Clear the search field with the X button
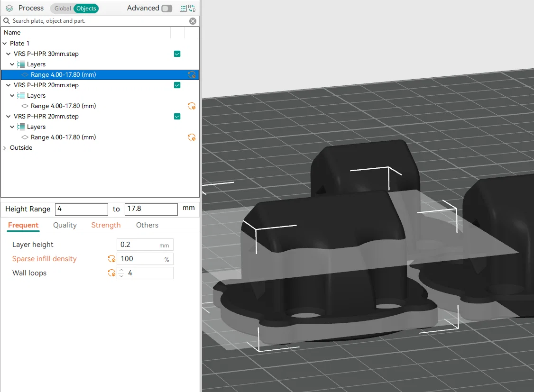The image size is (534, 392). [193, 21]
